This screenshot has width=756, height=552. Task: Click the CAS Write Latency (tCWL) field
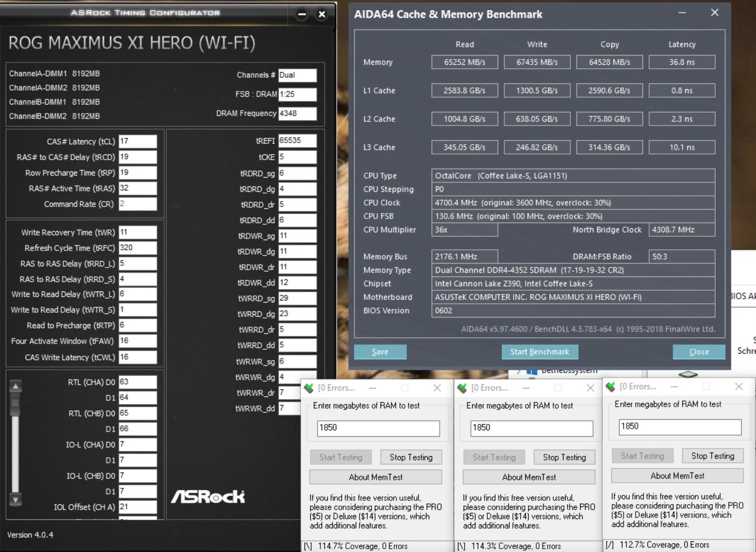(x=137, y=357)
